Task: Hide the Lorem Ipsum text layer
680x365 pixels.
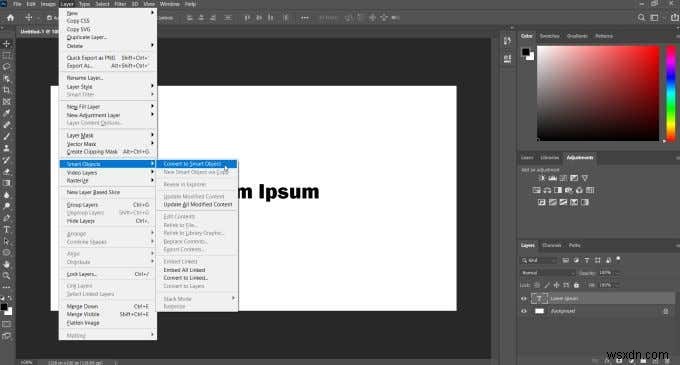Action: click(524, 299)
